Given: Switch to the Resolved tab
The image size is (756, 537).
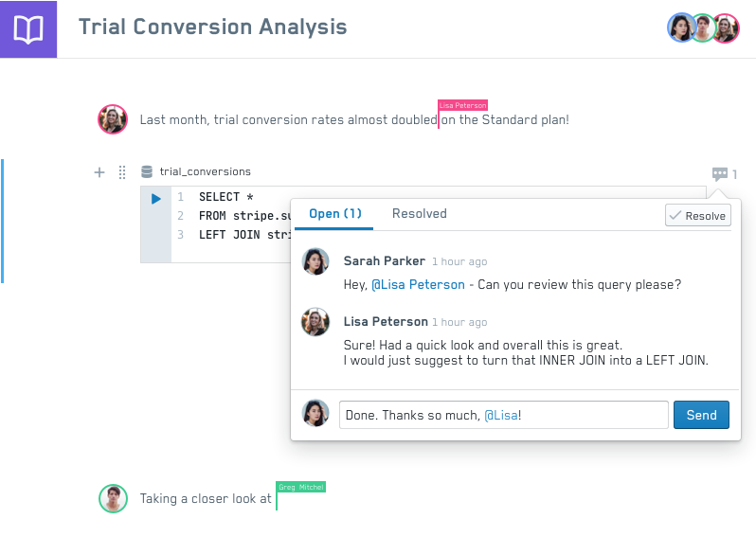Looking at the screenshot, I should 419,214.
